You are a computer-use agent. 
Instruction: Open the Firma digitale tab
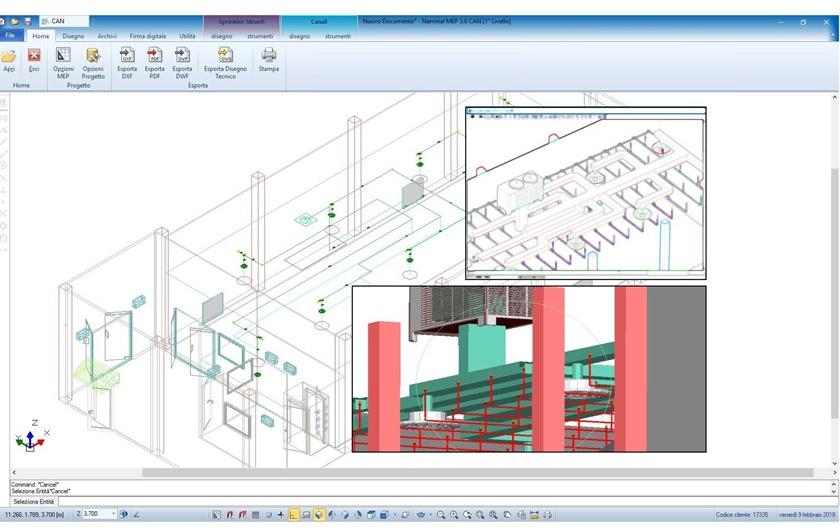[x=148, y=36]
